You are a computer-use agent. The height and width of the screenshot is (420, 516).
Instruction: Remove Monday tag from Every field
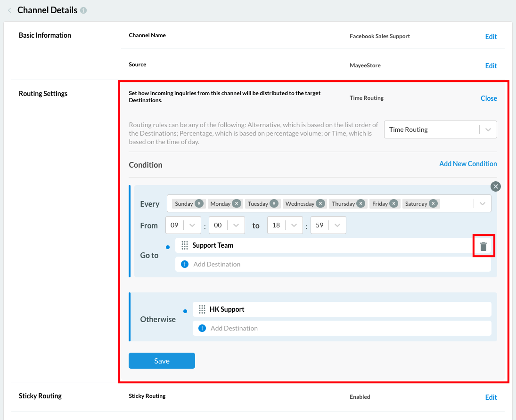pyautogui.click(x=236, y=203)
